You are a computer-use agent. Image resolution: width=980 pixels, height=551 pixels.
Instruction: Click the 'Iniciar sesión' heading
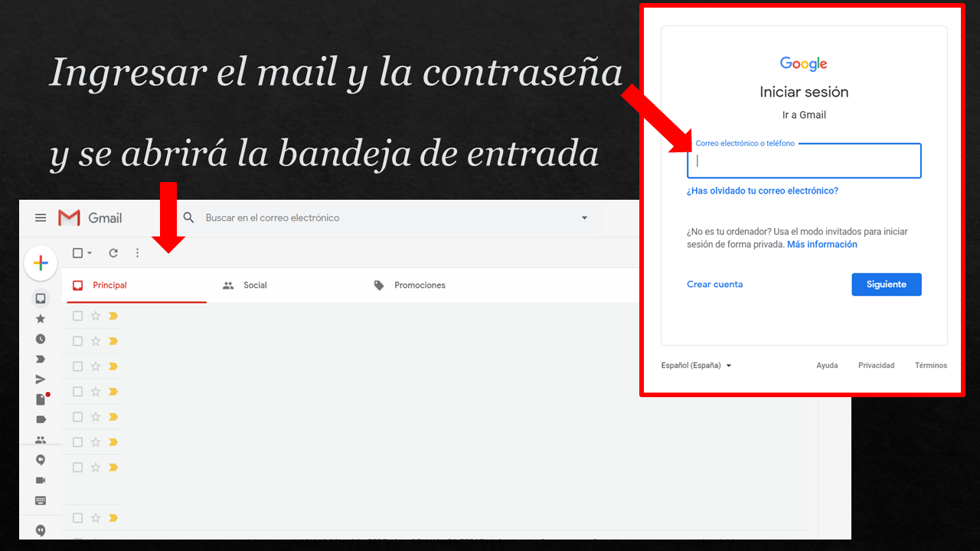pos(804,92)
